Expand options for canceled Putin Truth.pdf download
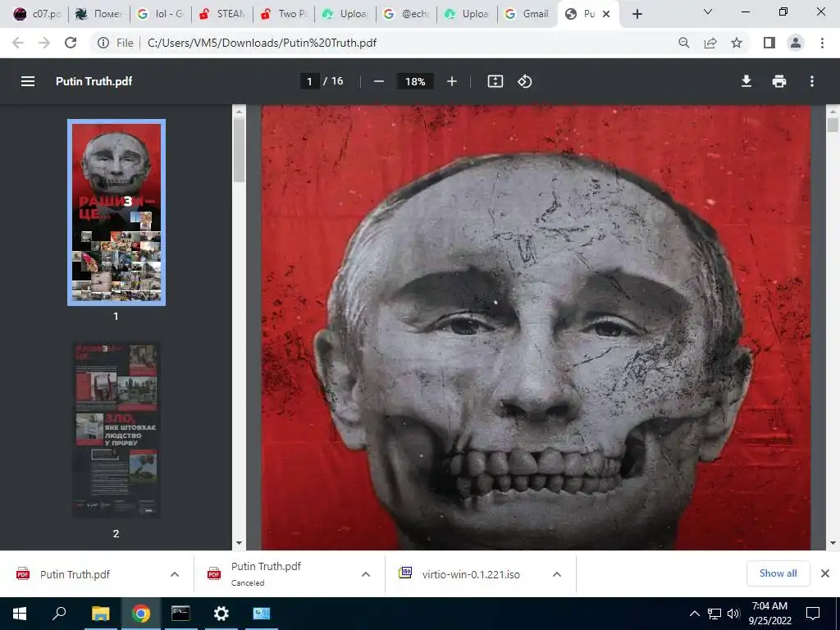The image size is (840, 630). coord(366,574)
